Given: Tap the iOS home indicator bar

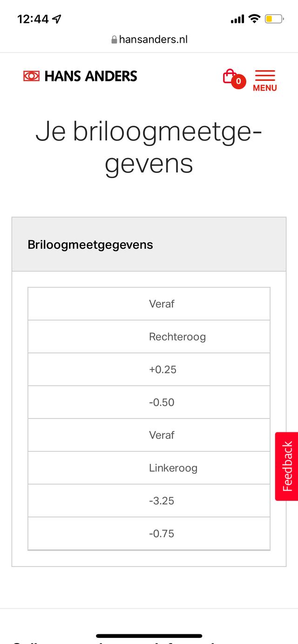Looking at the screenshot, I should (x=149, y=636).
